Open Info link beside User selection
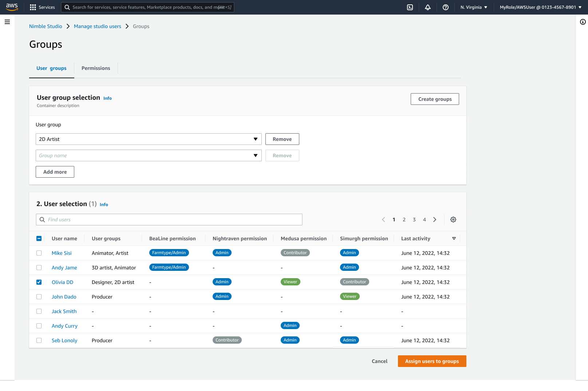Viewport: 588px width, 391px height. 104,205
